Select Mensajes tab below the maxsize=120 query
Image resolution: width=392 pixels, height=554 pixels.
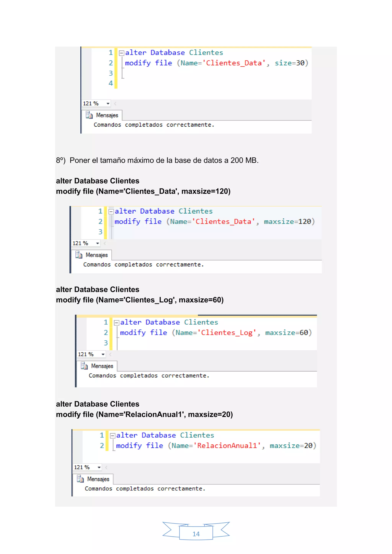coord(92,255)
